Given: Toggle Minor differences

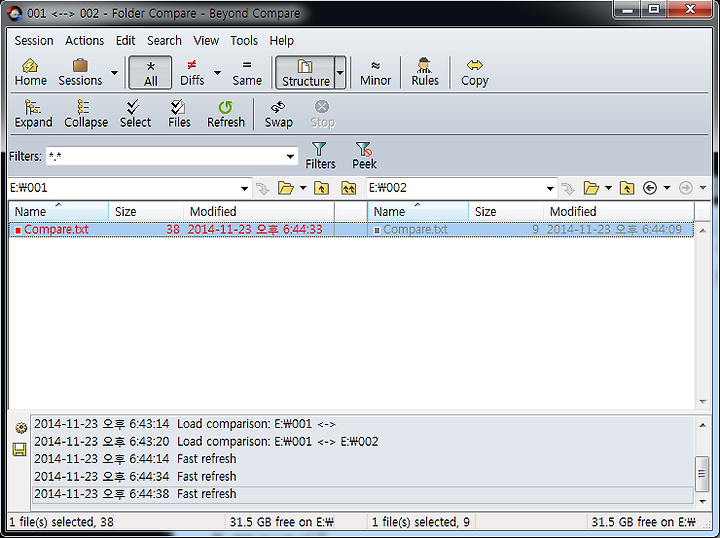Looking at the screenshot, I should (375, 72).
